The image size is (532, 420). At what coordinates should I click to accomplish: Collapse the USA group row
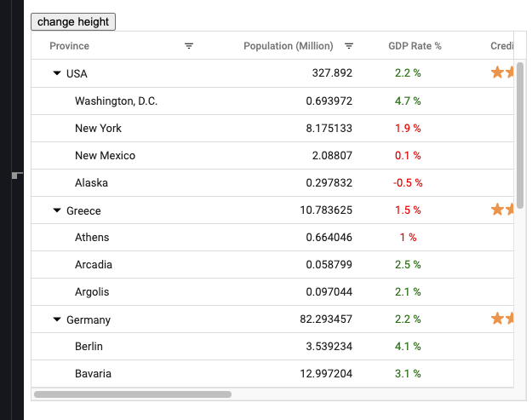pyautogui.click(x=57, y=74)
